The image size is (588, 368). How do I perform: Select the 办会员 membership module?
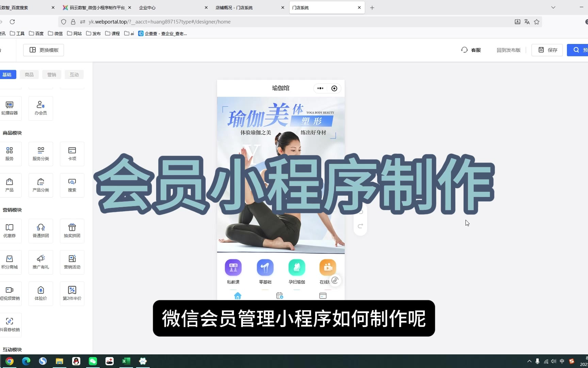pyautogui.click(x=41, y=108)
